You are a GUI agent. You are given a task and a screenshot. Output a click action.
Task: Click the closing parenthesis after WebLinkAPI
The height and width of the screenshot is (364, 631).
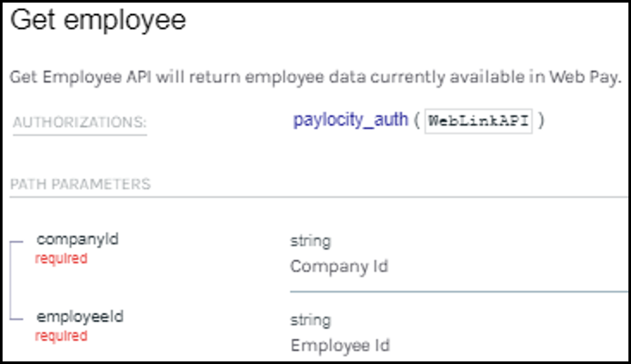pyautogui.click(x=541, y=120)
